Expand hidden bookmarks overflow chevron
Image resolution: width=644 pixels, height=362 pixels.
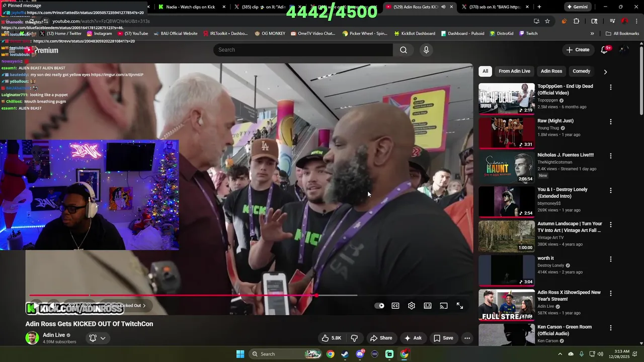(x=592, y=34)
